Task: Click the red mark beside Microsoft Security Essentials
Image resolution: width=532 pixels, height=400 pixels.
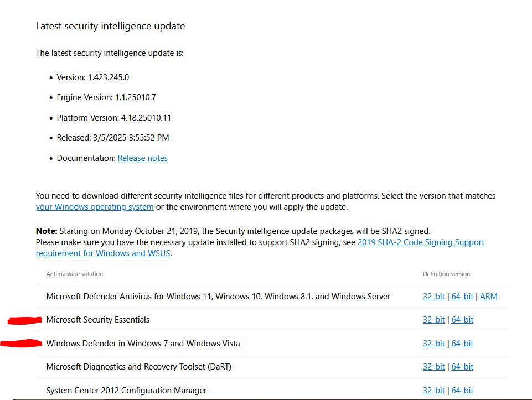Action: [25, 320]
